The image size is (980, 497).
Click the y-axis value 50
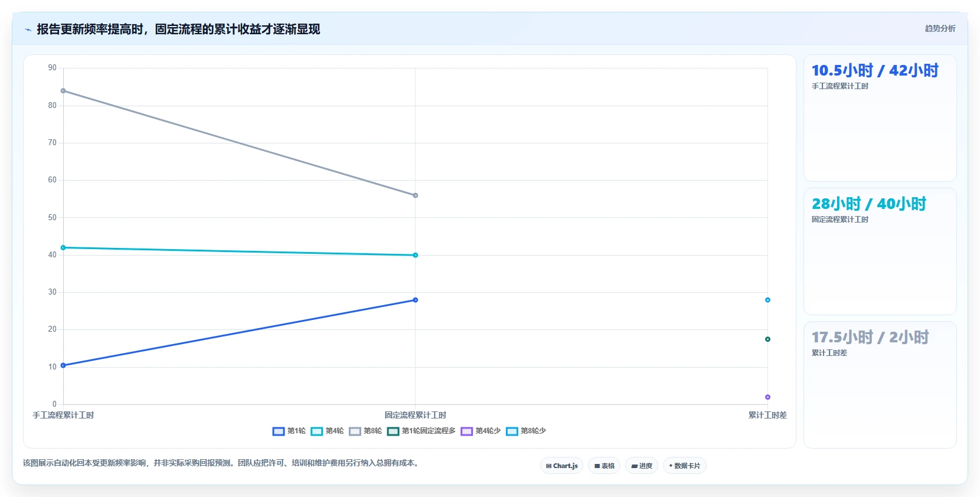tap(53, 217)
